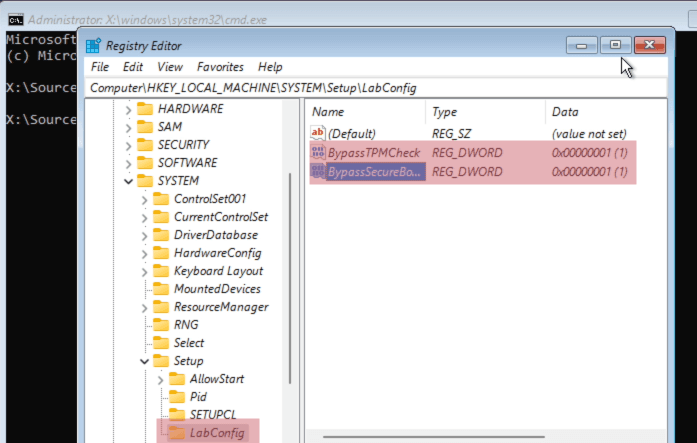Expand the CurrentControlSet key

144,217
